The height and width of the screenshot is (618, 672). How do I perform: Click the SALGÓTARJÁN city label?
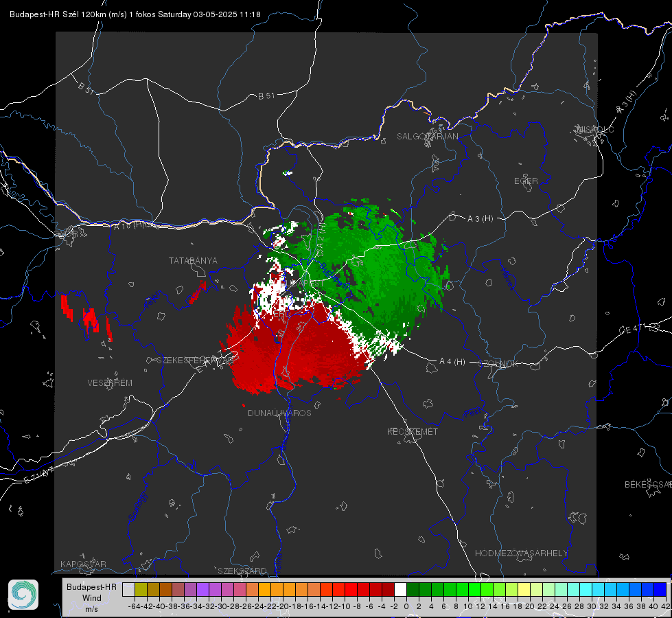coord(427,137)
